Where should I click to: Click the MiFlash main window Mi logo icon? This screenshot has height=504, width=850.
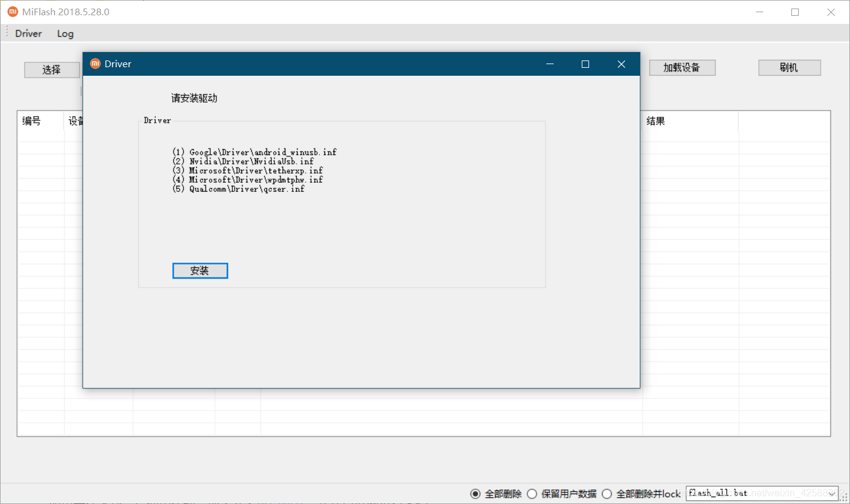click(12, 12)
